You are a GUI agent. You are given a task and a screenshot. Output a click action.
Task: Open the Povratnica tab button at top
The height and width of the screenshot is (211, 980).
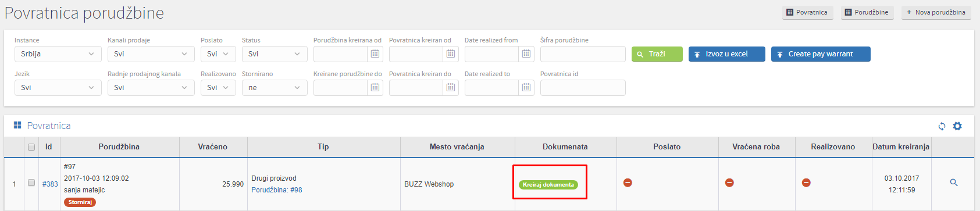coord(807,12)
